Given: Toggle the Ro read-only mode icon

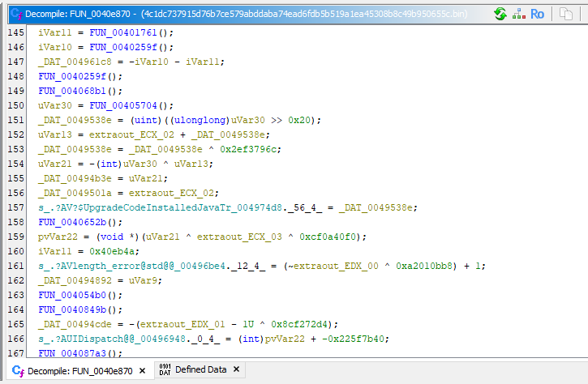Looking at the screenshot, I should coord(537,14).
